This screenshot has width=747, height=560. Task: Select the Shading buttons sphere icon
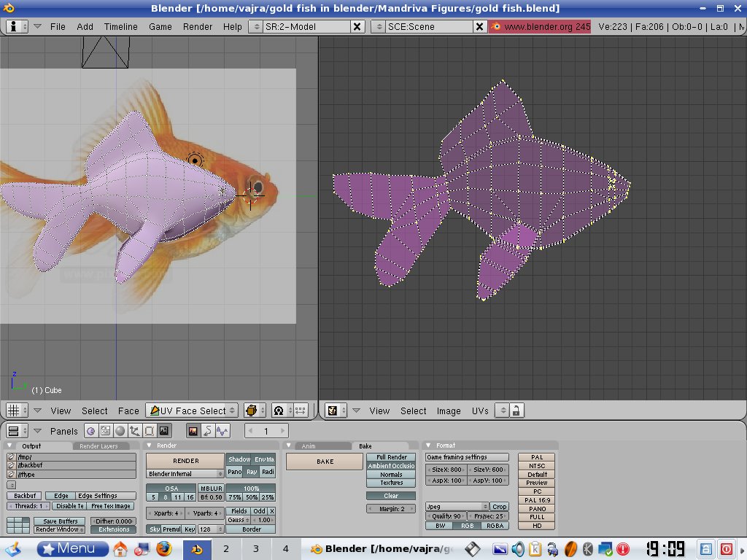[120, 430]
